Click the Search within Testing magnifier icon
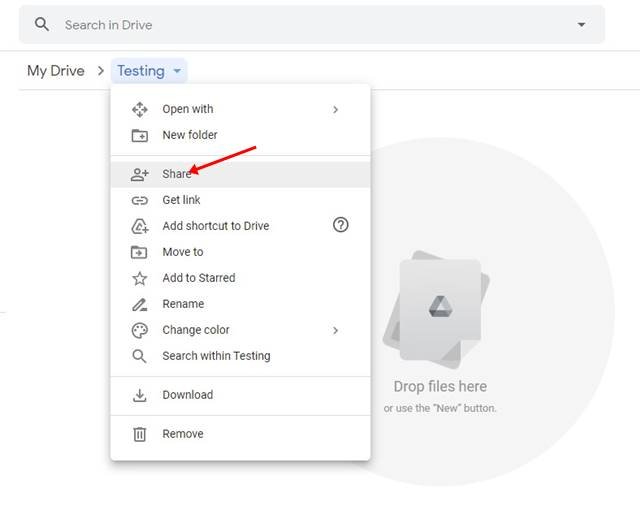Image resolution: width=640 pixels, height=514 pixels. coord(139,356)
